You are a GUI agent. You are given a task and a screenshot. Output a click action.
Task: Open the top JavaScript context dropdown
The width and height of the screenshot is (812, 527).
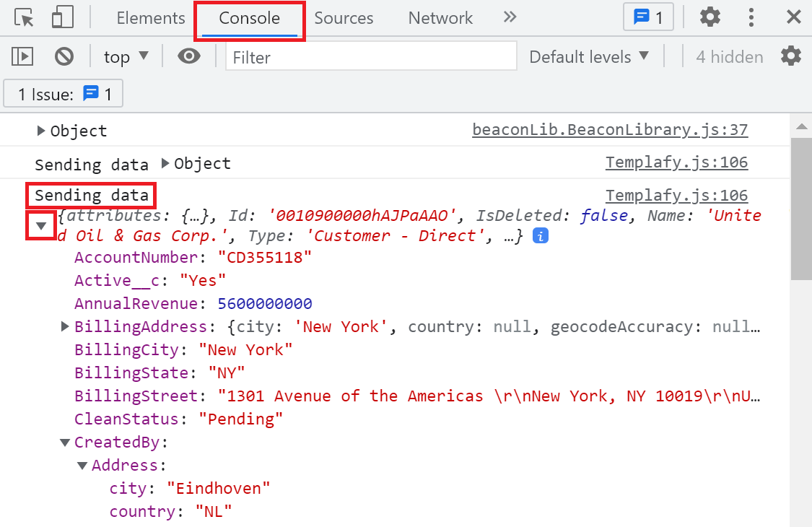click(x=126, y=56)
